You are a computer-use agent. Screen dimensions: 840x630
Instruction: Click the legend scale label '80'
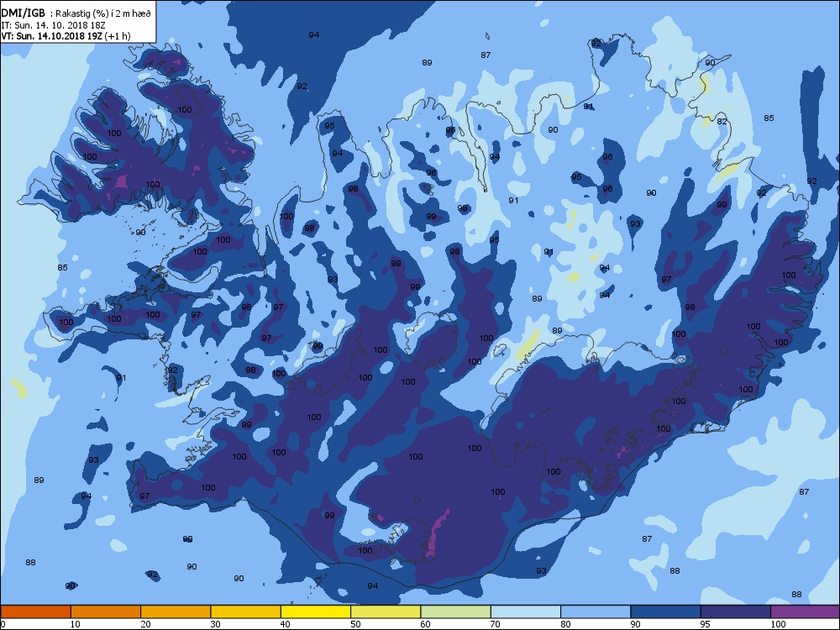565,624
